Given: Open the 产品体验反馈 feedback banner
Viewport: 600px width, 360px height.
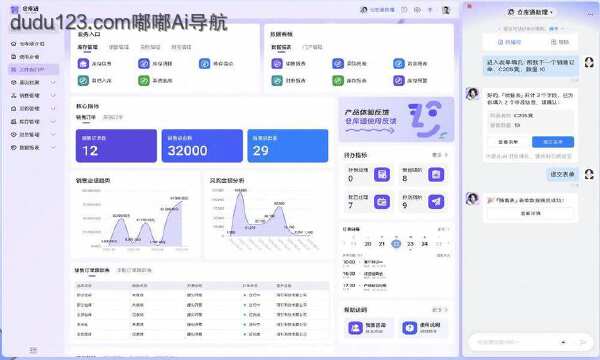Looking at the screenshot, I should (x=396, y=119).
